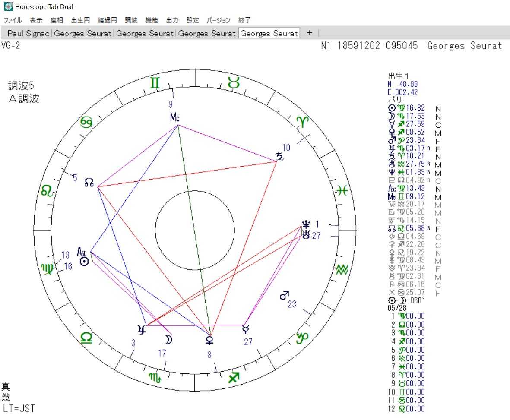Click the Sagittarius sign on the chart wheel
Viewport: 510px width, 420px height.
pos(234,377)
